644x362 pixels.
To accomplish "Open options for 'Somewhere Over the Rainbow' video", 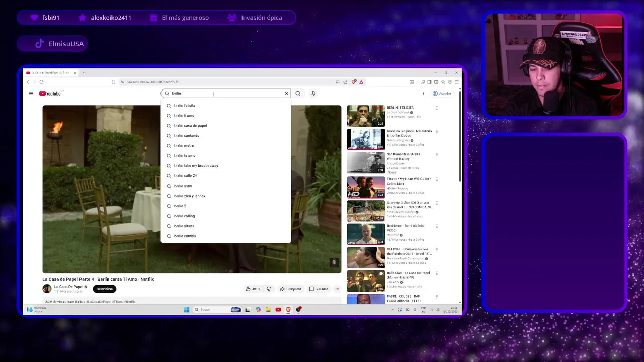I will point(437,249).
